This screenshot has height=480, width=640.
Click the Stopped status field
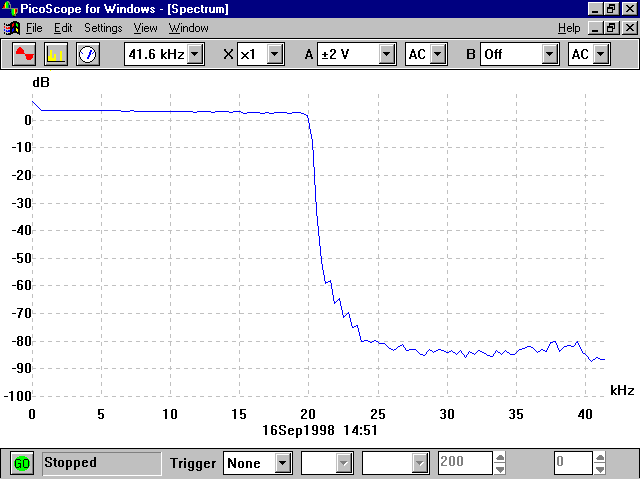click(x=102, y=463)
